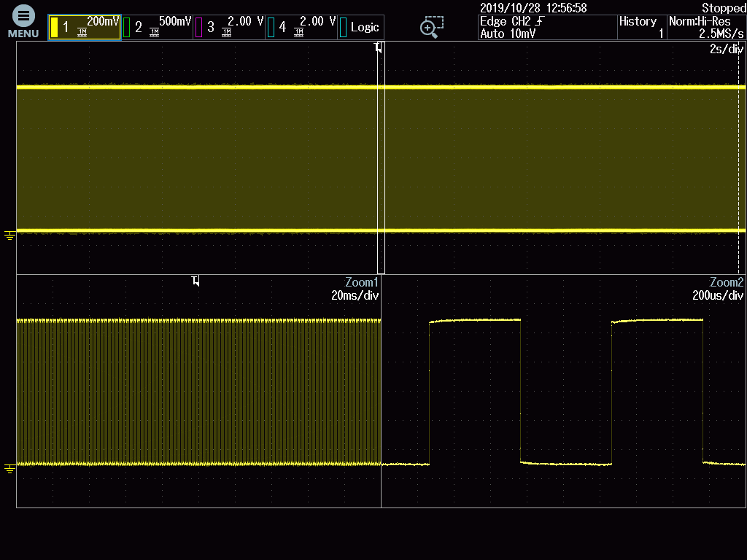Click the Zoom2 label
The height and width of the screenshot is (560, 747).
point(727,282)
